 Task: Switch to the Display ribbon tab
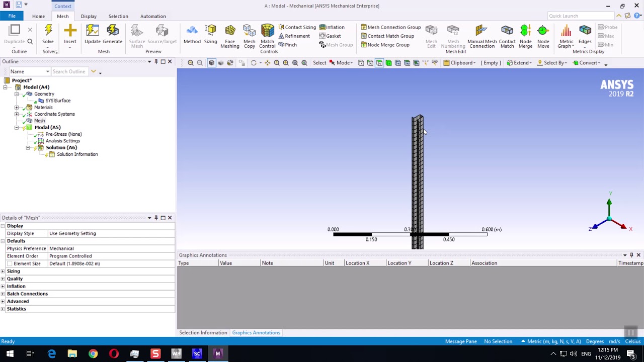coord(89,16)
